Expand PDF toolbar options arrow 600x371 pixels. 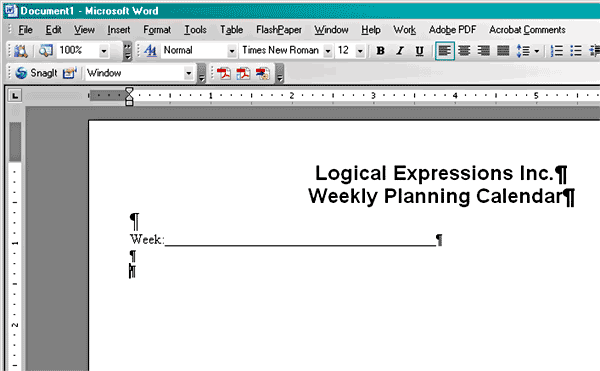click(280, 73)
